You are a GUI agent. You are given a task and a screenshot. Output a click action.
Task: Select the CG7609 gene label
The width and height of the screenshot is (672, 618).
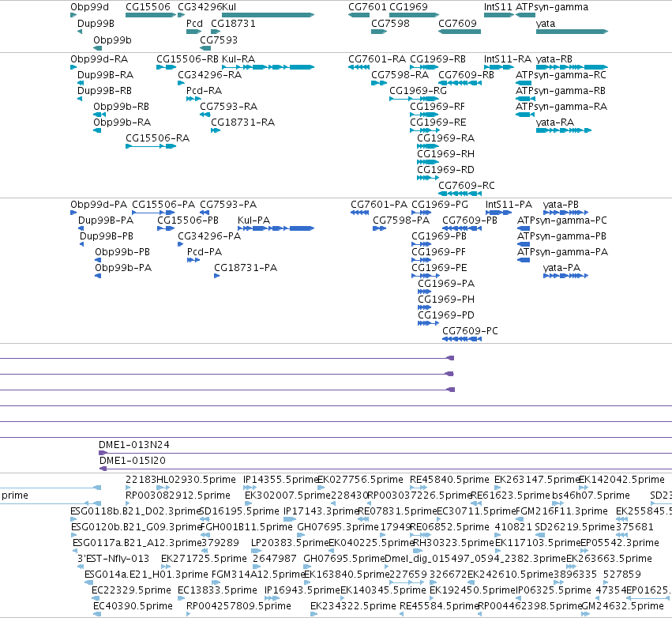(x=457, y=23)
